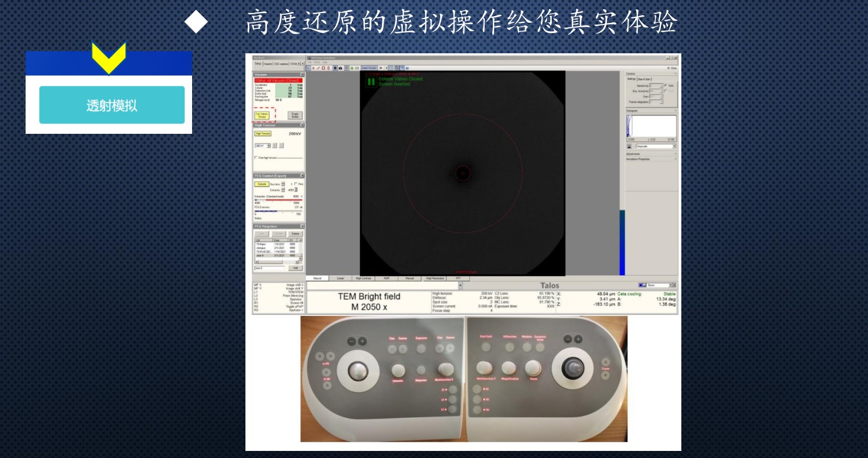Open the high tension kV dropdown
Viewport: 868px width, 458px height.
click(x=268, y=146)
